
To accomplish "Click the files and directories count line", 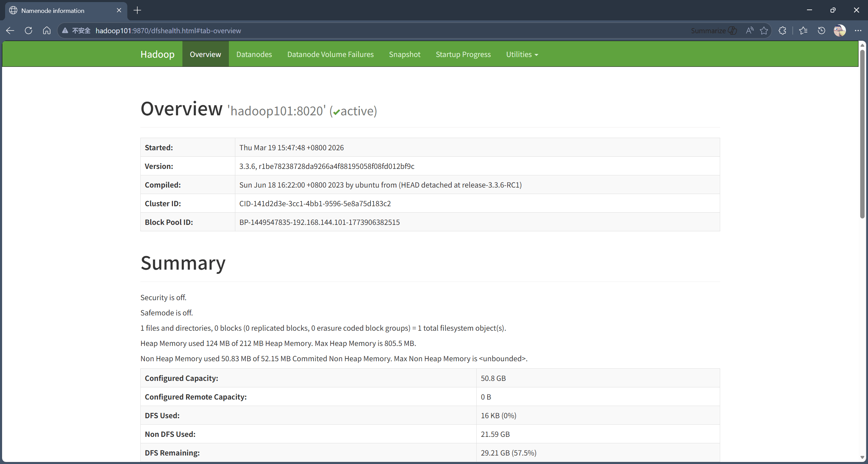I will pos(323,328).
